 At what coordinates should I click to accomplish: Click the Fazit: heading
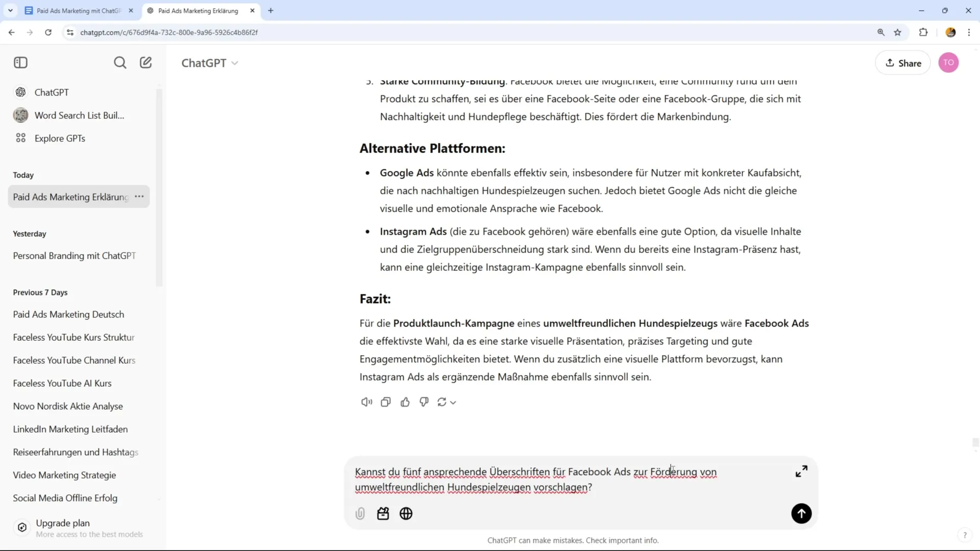point(375,299)
